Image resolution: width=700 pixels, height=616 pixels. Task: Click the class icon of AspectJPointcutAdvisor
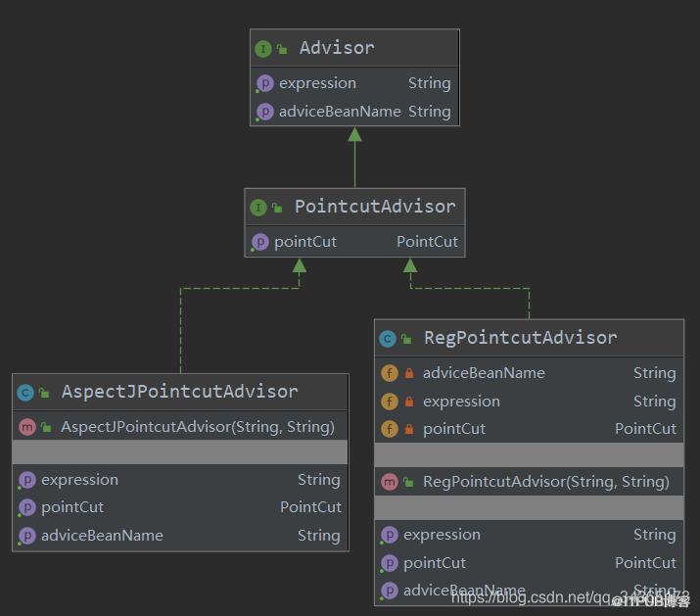[x=25, y=393]
